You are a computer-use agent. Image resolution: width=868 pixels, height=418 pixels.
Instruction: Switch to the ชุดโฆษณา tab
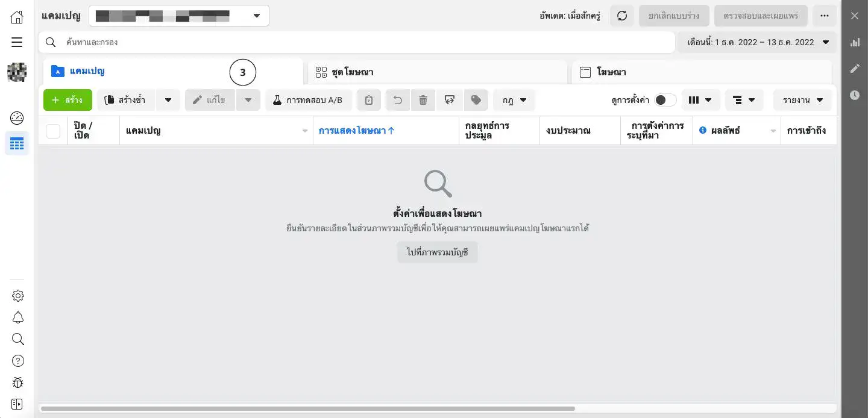click(437, 72)
